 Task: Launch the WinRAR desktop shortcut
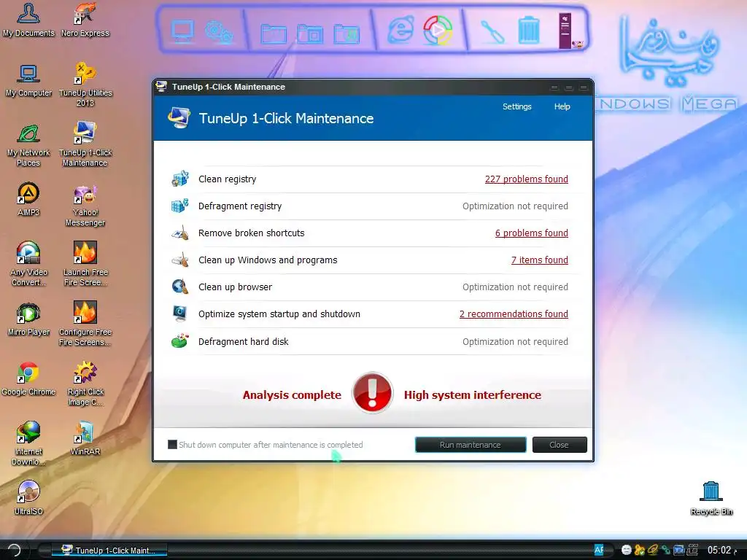coord(85,438)
